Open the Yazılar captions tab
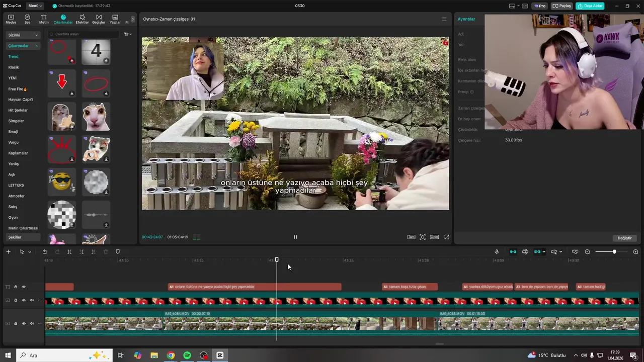 click(115, 19)
